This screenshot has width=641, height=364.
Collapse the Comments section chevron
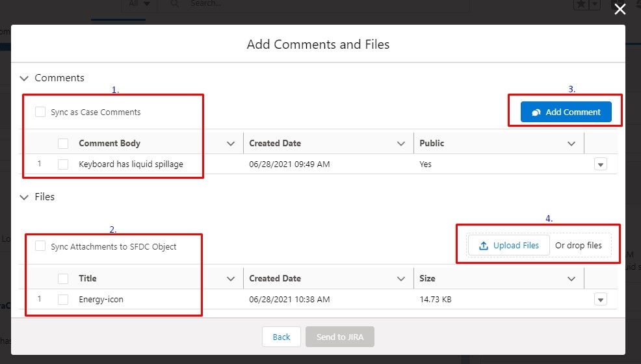[24, 78]
